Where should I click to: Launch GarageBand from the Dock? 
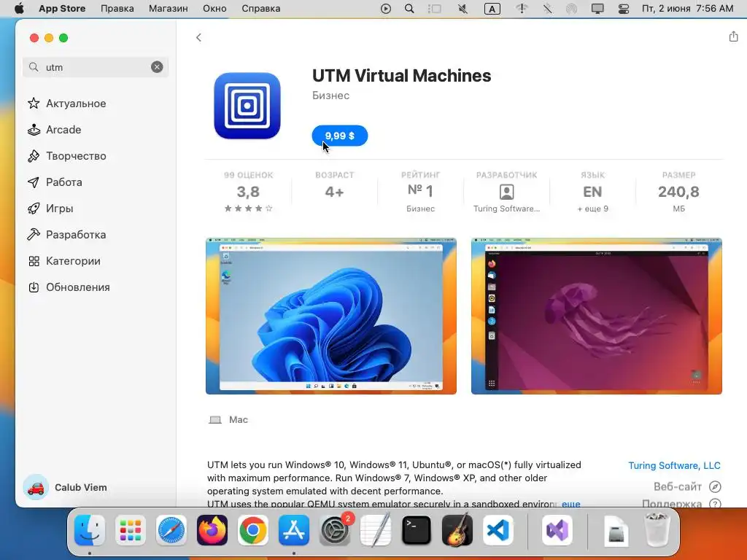(x=457, y=530)
